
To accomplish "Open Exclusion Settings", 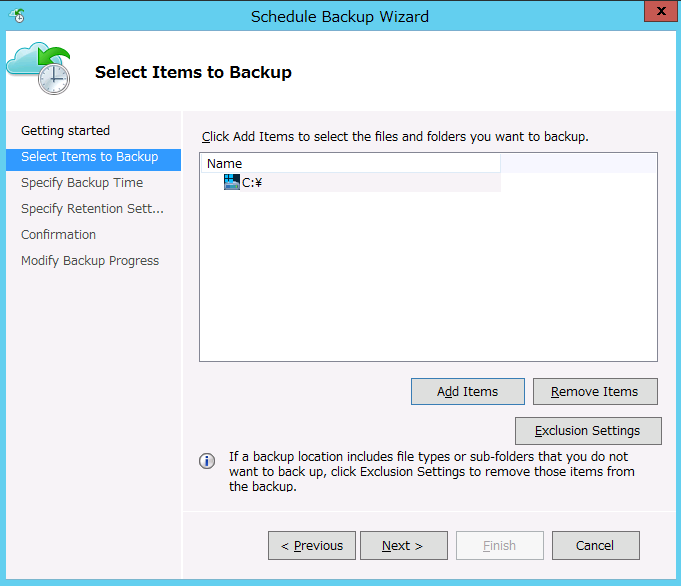I will 588,431.
